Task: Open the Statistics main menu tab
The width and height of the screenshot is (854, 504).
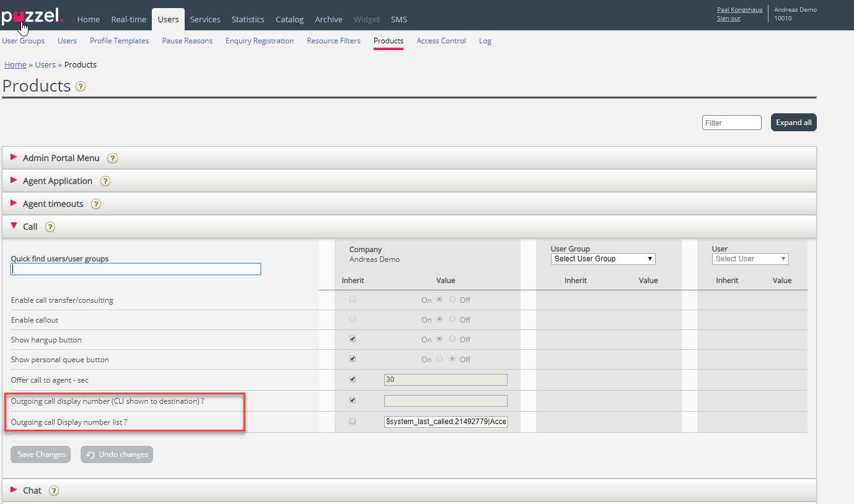Action: pos(248,19)
